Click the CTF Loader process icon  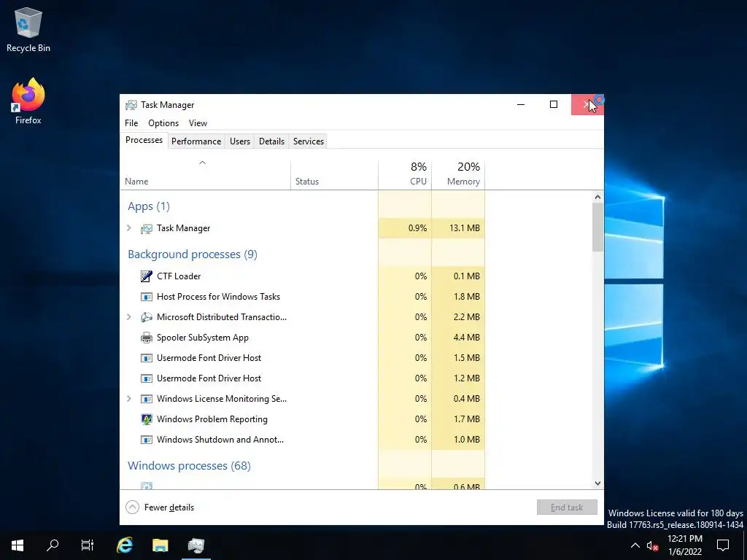[146, 276]
